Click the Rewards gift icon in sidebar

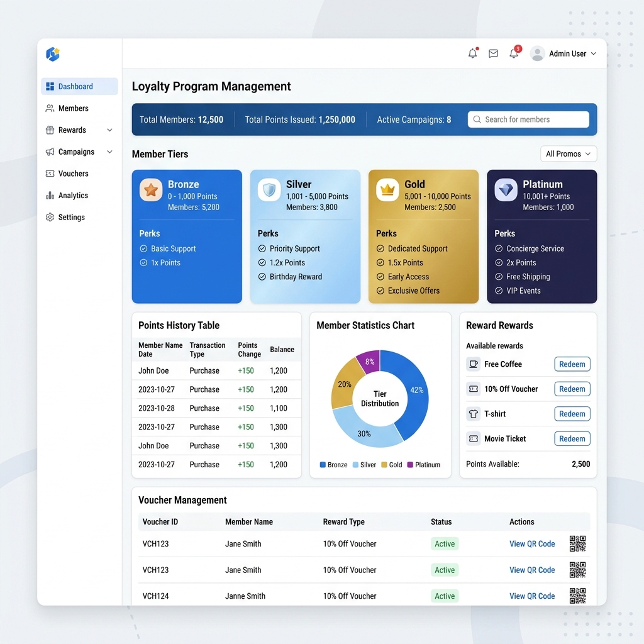(x=50, y=130)
